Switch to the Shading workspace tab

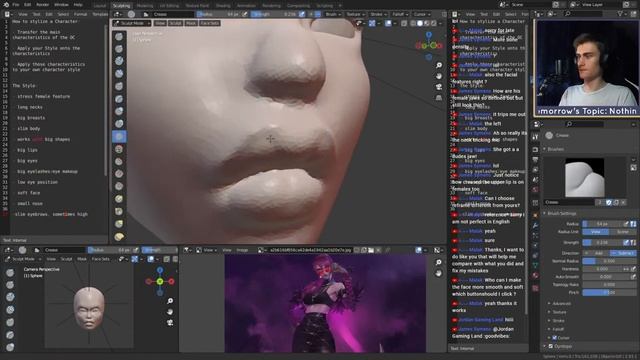pyautogui.click(x=223, y=6)
